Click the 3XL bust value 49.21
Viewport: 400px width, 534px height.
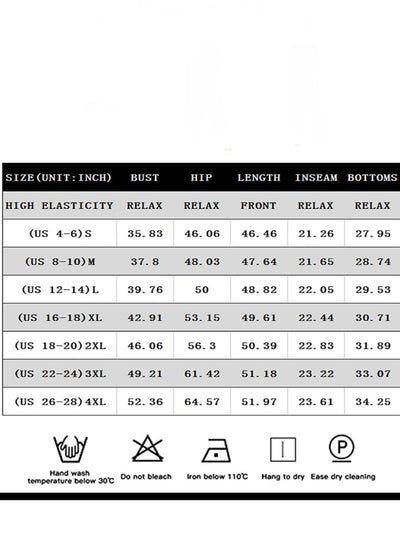145,374
